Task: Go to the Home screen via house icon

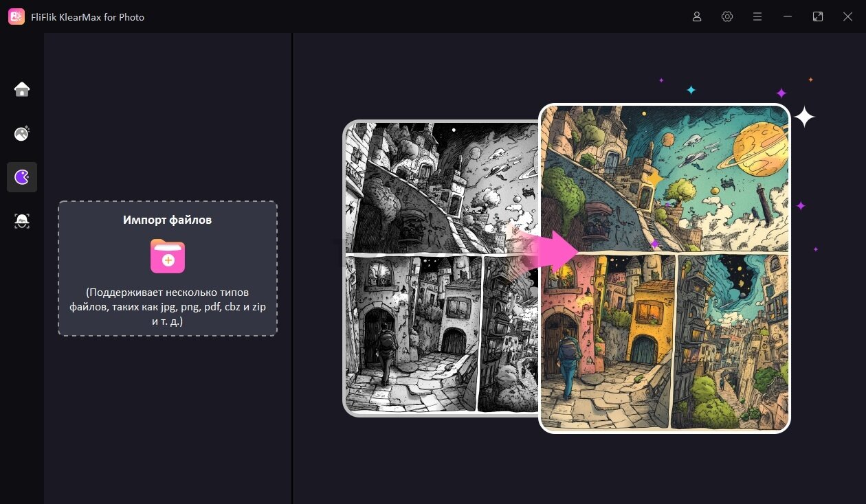Action: 22,89
